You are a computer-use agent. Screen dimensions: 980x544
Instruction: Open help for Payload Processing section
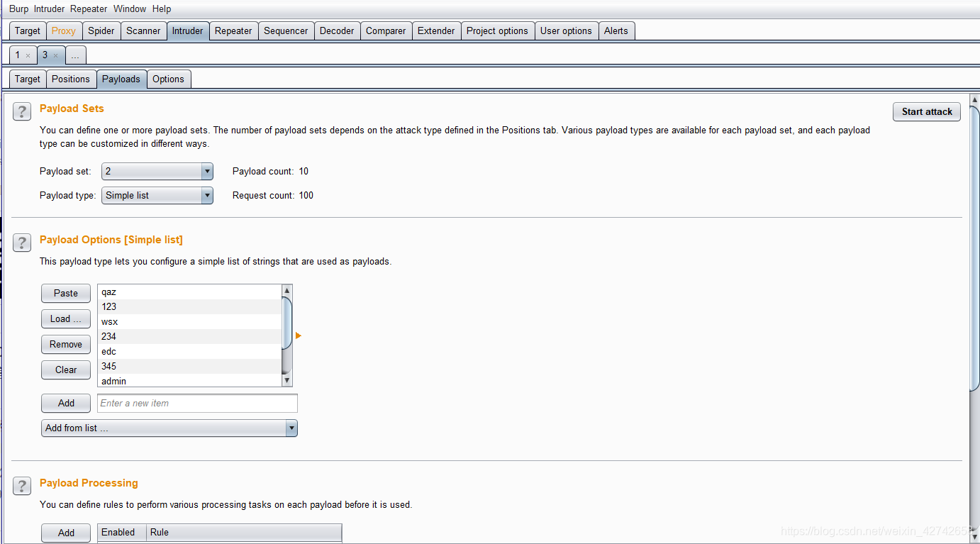coord(22,486)
